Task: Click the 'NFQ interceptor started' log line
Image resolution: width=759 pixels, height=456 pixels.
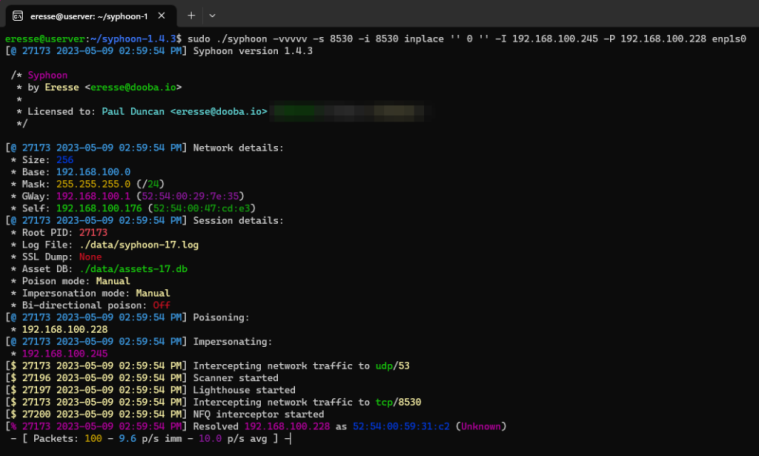Action: 258,414
